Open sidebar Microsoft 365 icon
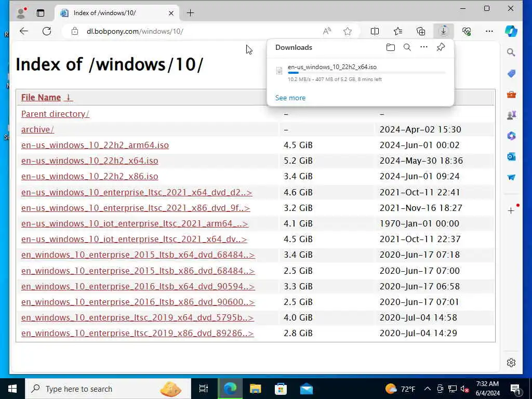 (511, 136)
